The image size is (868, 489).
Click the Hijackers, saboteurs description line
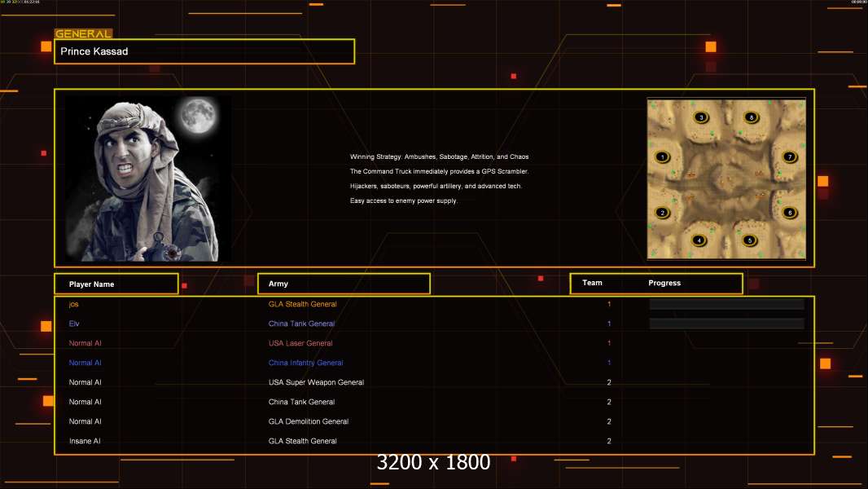[x=436, y=186]
